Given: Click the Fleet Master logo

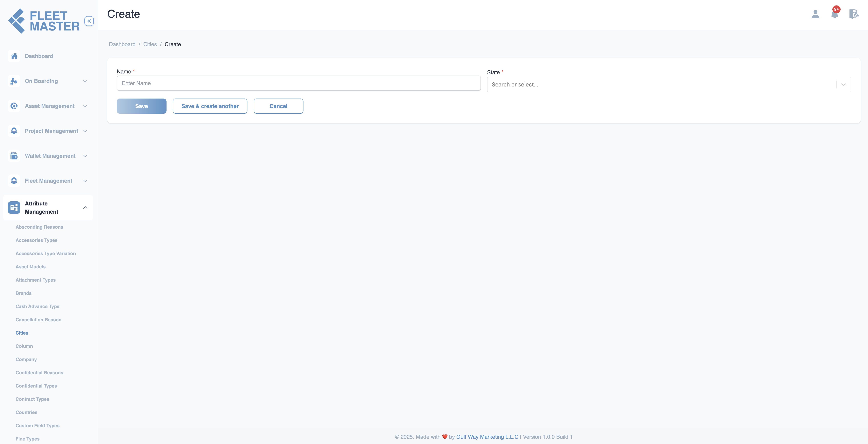Looking at the screenshot, I should 44,21.
